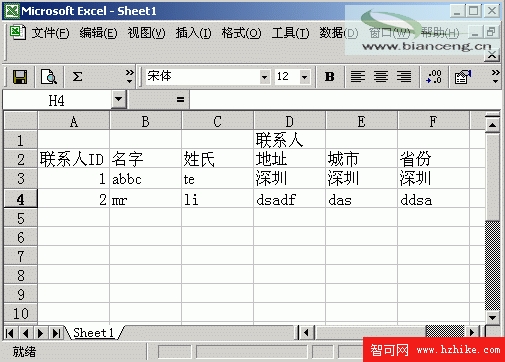This screenshot has width=505, height=362.
Task: Open the font size dropdown
Action: pyautogui.click(x=304, y=77)
